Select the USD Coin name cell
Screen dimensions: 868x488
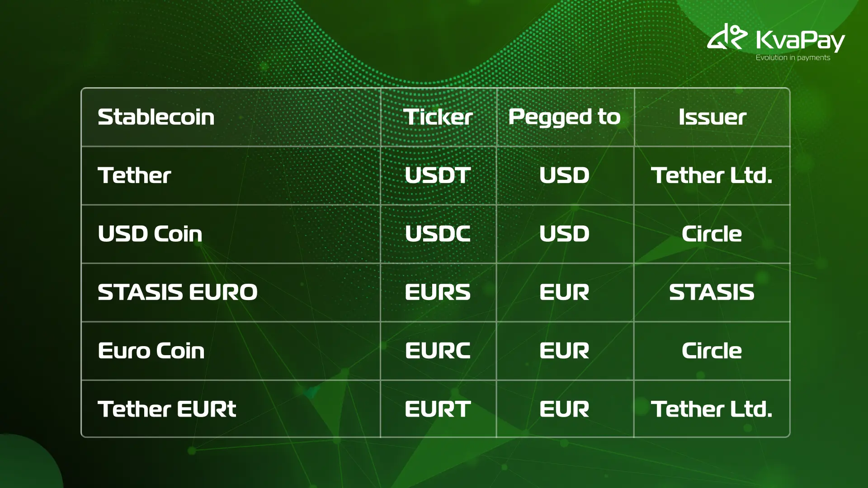(x=150, y=234)
